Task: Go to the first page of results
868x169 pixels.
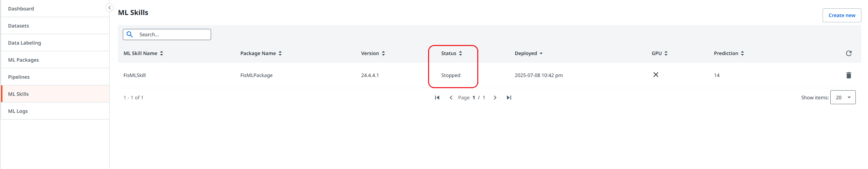Action: click(437, 98)
